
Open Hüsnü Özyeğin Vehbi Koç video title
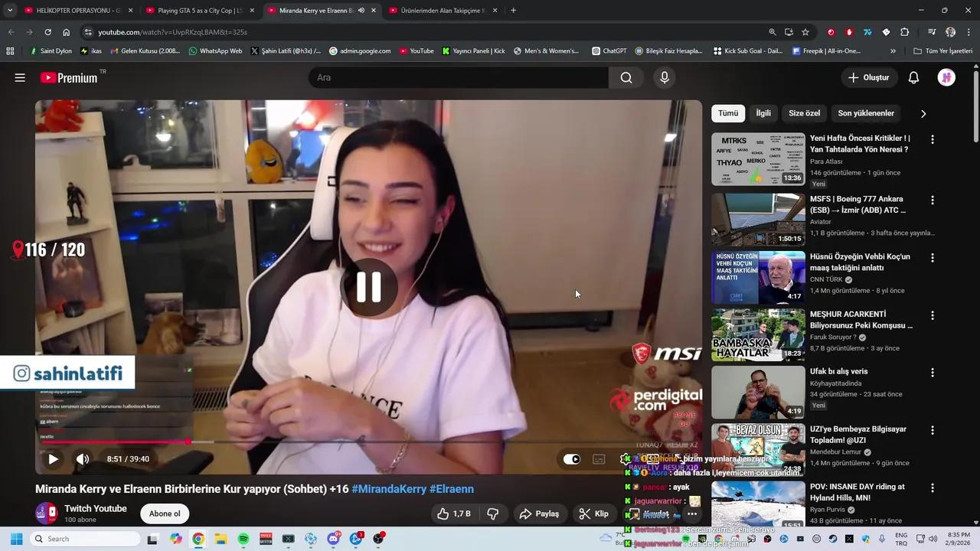860,262
